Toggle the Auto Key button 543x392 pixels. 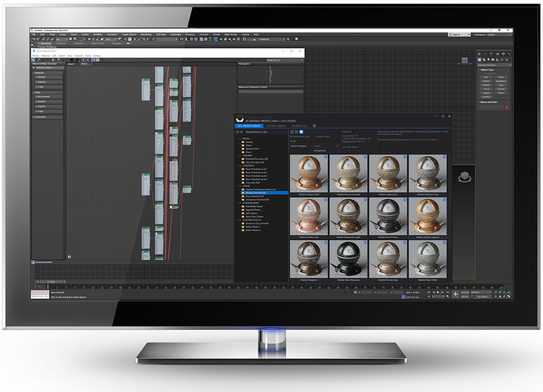coord(465,292)
